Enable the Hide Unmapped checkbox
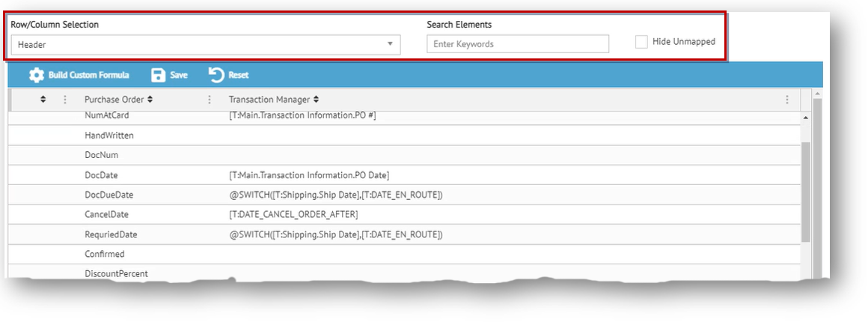 (x=641, y=43)
